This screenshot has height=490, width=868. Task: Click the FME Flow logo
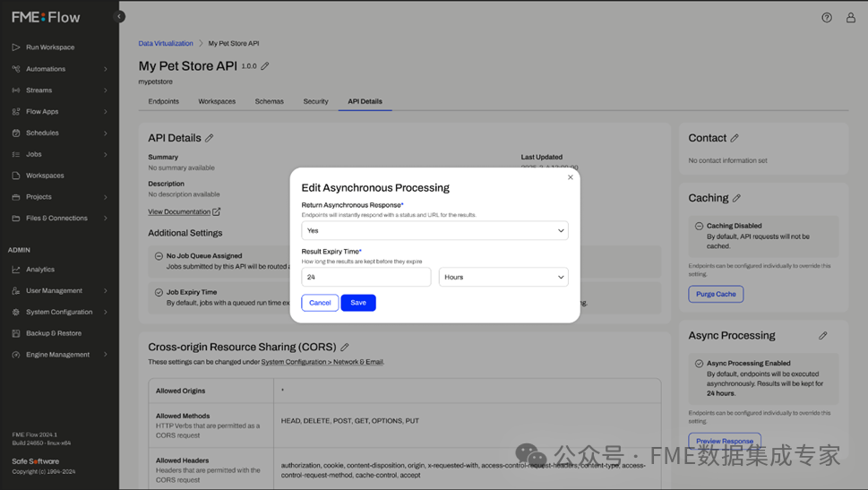(46, 17)
